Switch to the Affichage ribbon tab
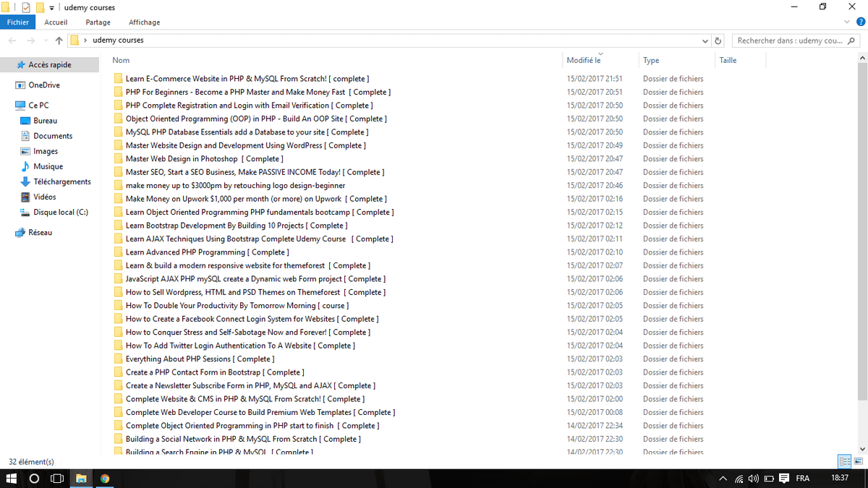 point(145,22)
